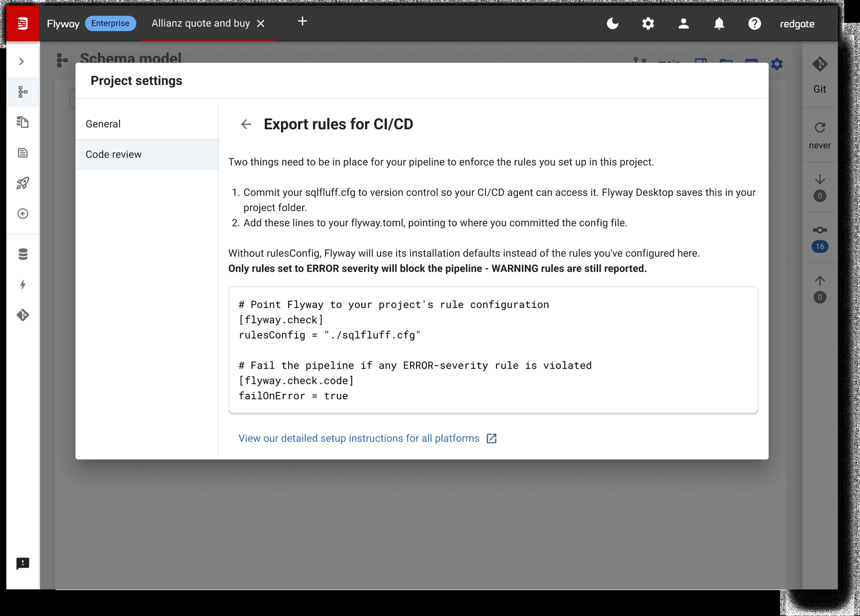Click the failOnError = true line
The height and width of the screenshot is (616, 860).
(x=293, y=396)
